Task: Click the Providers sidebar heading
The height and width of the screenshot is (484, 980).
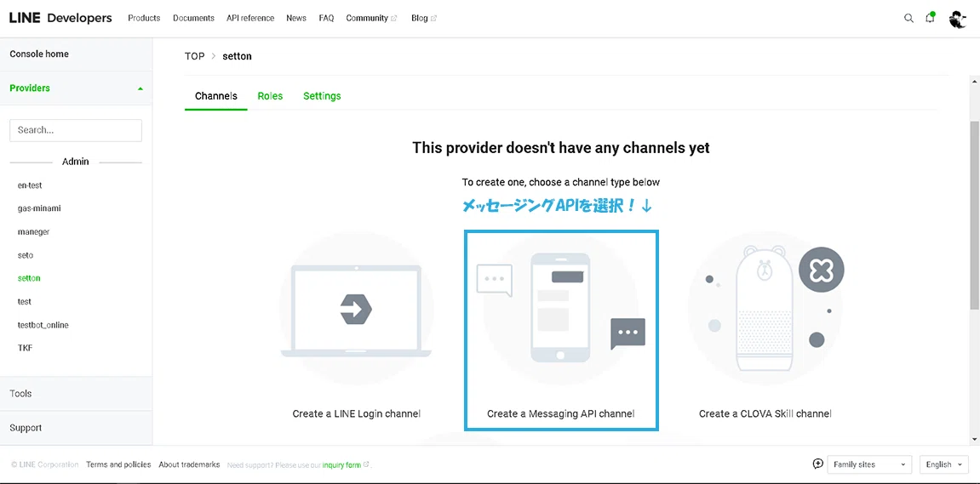Action: point(30,88)
